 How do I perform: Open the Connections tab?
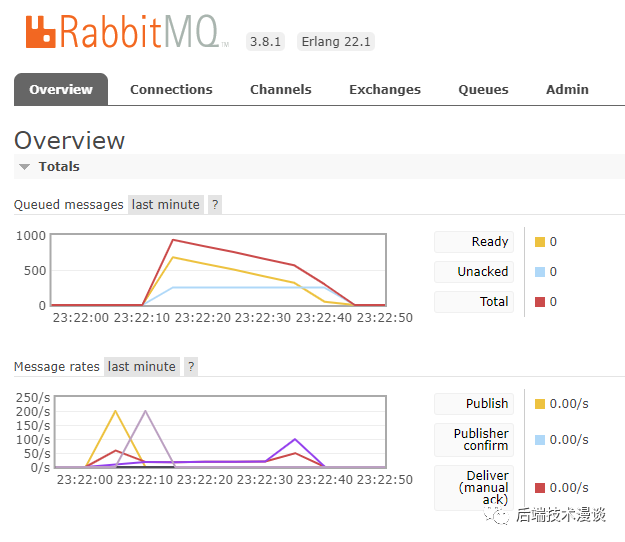(171, 89)
